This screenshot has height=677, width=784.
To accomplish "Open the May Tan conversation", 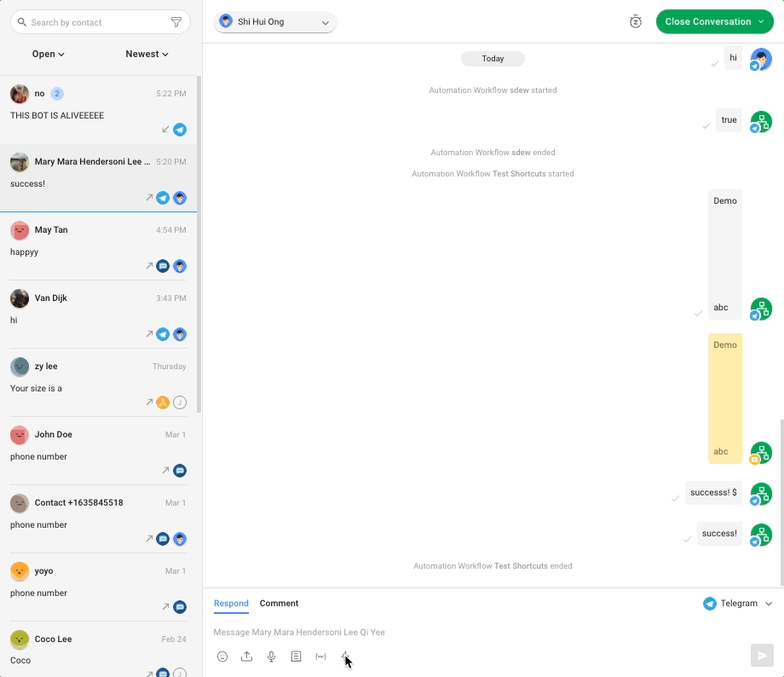I will click(98, 246).
